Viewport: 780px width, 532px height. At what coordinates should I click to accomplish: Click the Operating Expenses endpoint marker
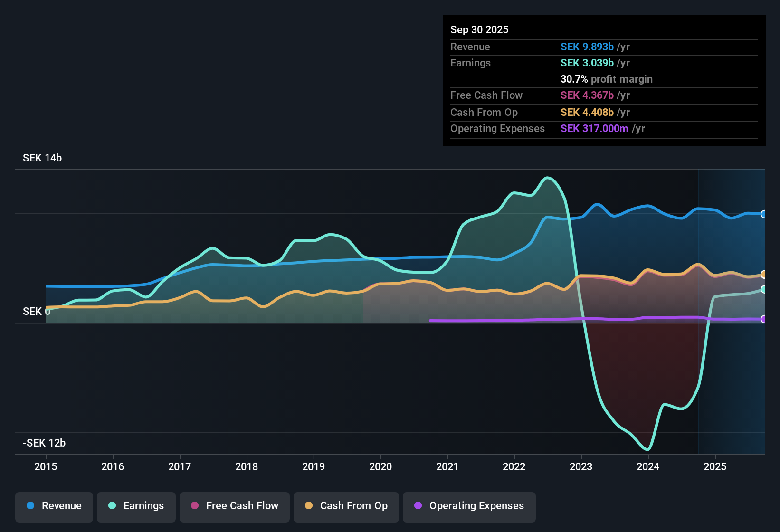764,320
